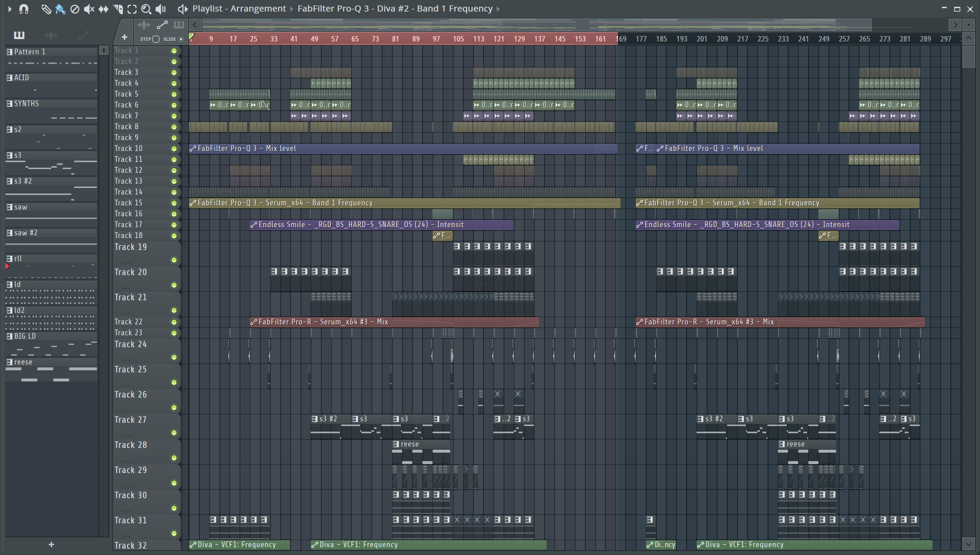This screenshot has width=980, height=555.
Task: Select the Slice tool
Action: coord(118,9)
